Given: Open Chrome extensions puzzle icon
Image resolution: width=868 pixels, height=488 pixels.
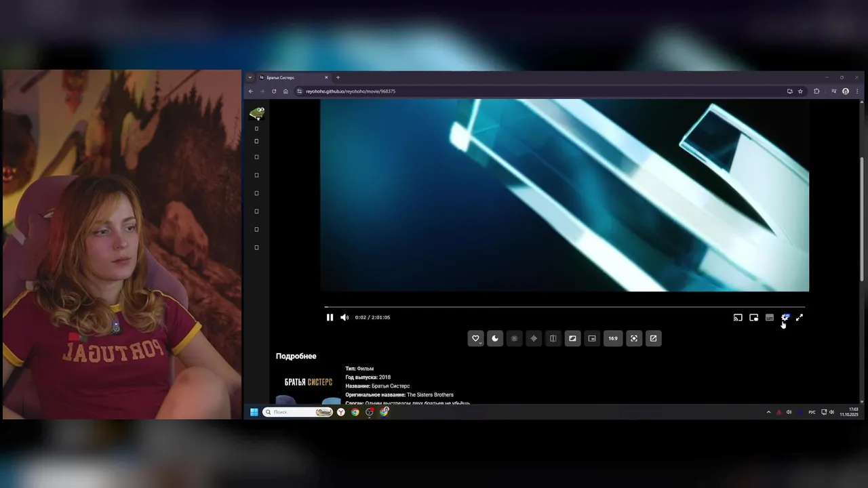Looking at the screenshot, I should [x=816, y=91].
